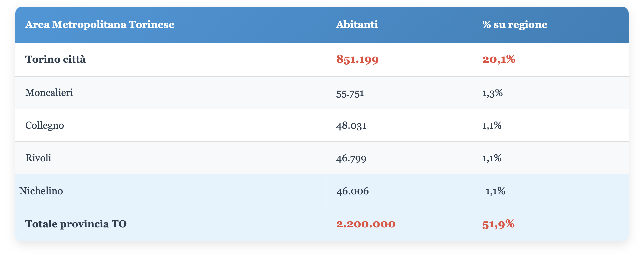
Task: Click Nichelino percentage cell
Action: tap(495, 191)
